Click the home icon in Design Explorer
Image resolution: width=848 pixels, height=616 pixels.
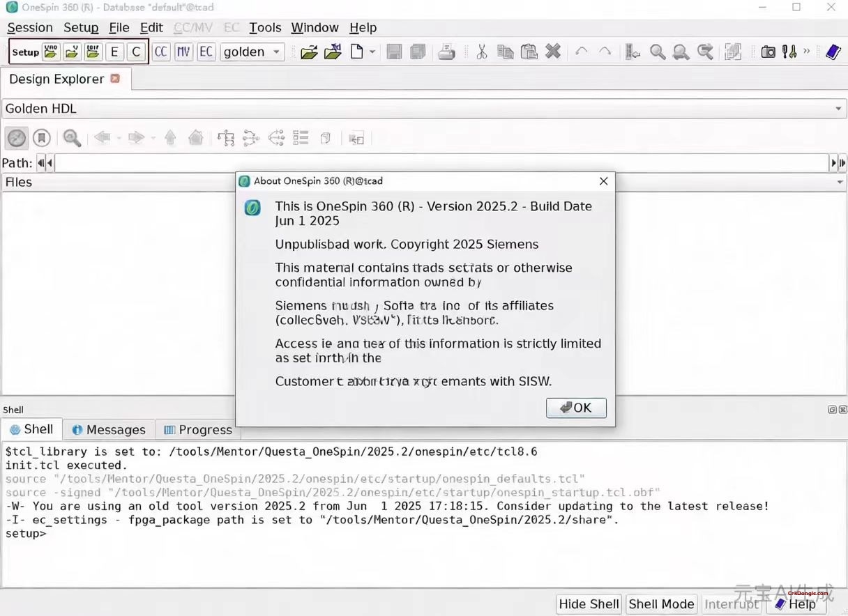coord(196,138)
